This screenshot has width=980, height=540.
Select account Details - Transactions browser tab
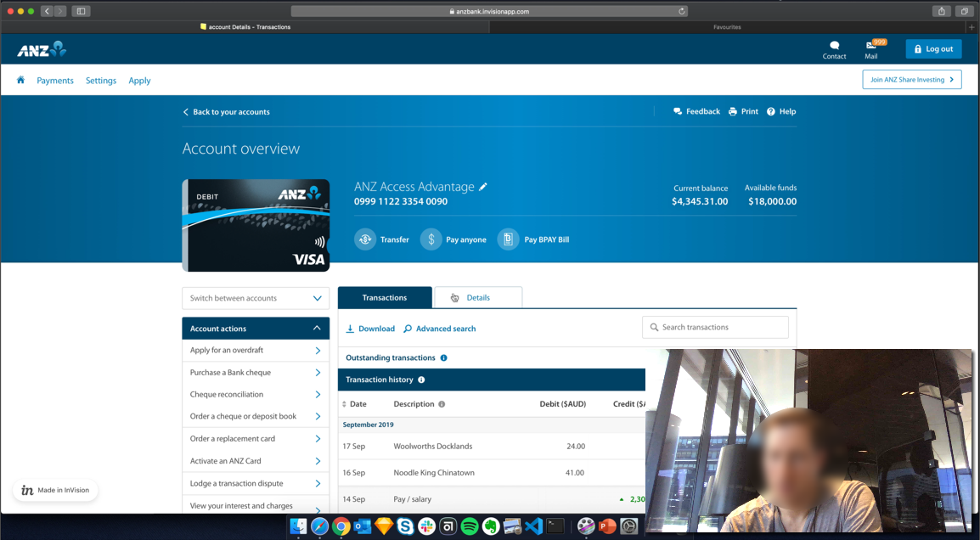pyautogui.click(x=245, y=27)
